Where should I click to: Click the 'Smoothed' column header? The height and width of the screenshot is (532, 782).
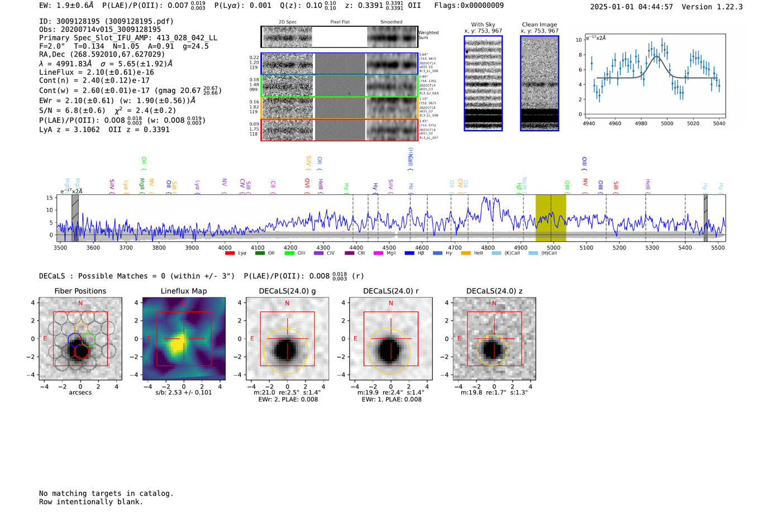[392, 22]
